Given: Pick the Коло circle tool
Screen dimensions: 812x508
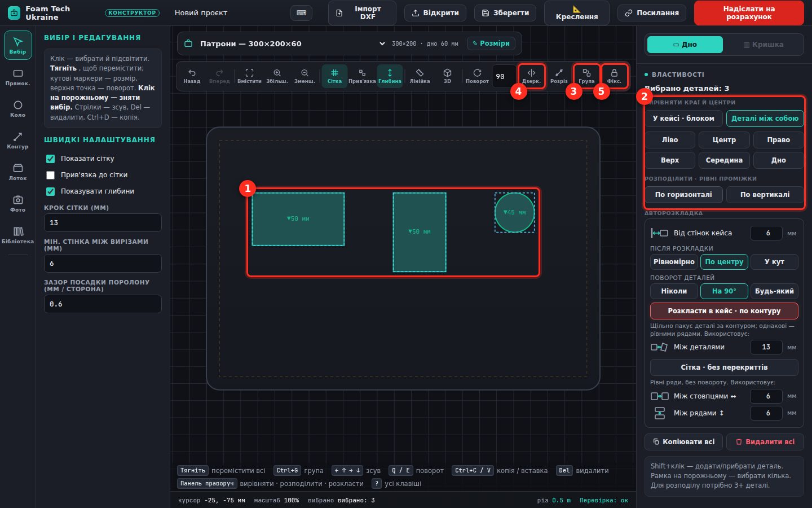Looking at the screenshot, I should (x=17, y=109).
